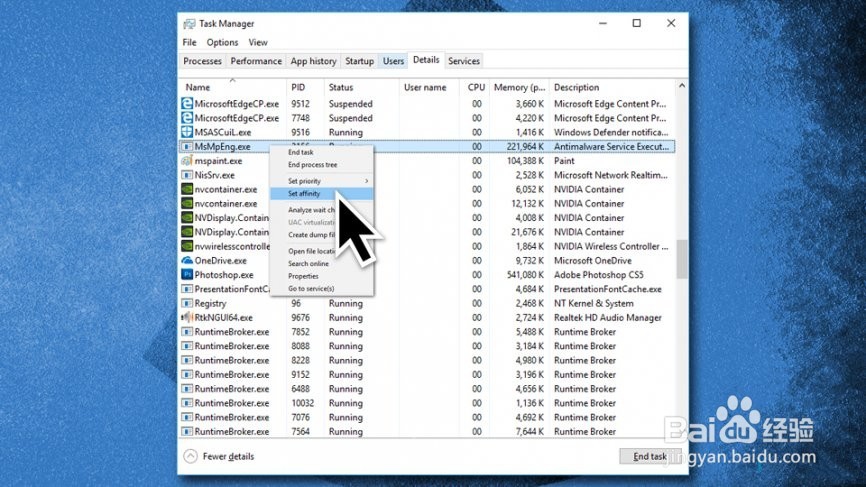
Task: Select the Realtek HD Audio Manager cell
Action: pos(608,317)
